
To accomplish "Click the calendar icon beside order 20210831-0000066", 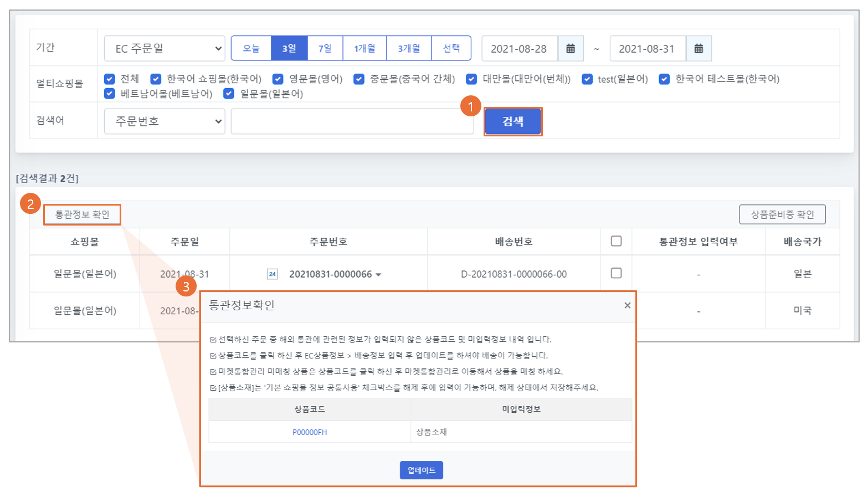I will 272,274.
